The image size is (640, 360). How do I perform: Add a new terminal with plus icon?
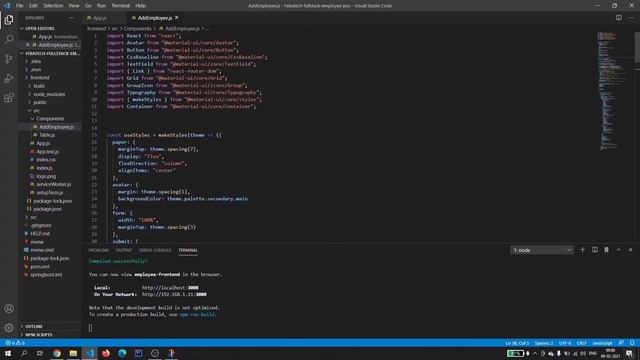point(582,250)
